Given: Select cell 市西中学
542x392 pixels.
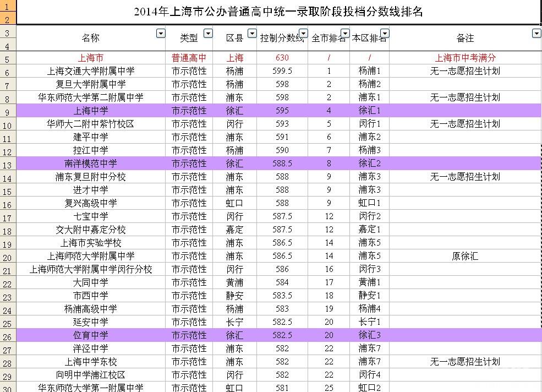Looking at the screenshot, I should click(x=91, y=296).
